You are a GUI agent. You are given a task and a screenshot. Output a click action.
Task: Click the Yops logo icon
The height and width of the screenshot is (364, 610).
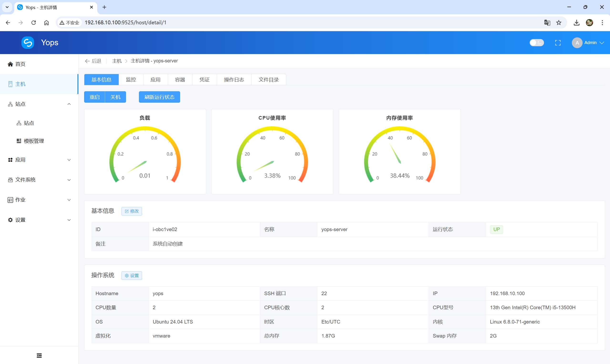coord(28,43)
